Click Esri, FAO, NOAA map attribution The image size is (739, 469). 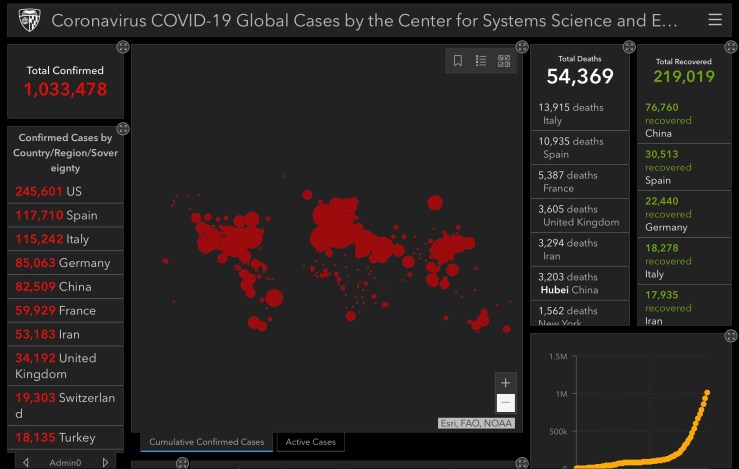pyautogui.click(x=477, y=423)
